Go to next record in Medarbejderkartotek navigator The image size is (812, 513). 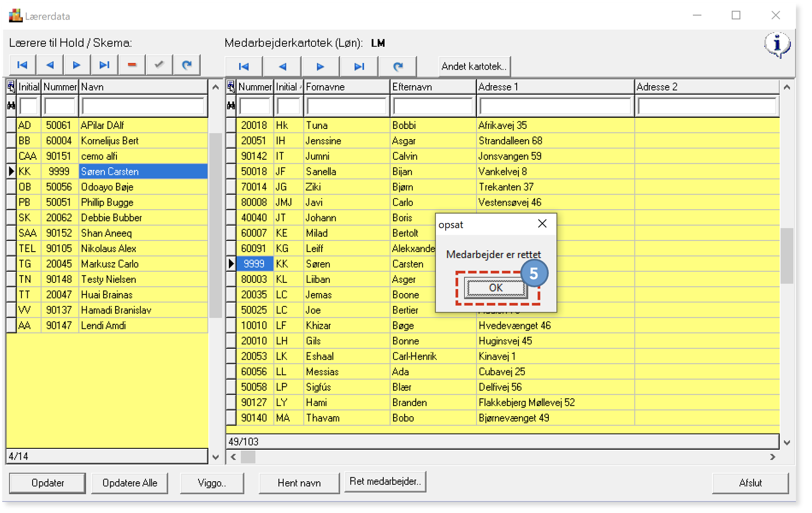point(320,66)
